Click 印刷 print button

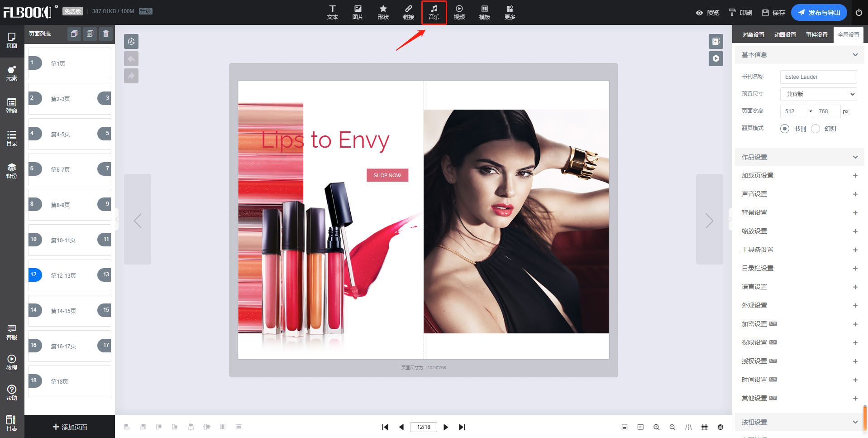tap(740, 13)
